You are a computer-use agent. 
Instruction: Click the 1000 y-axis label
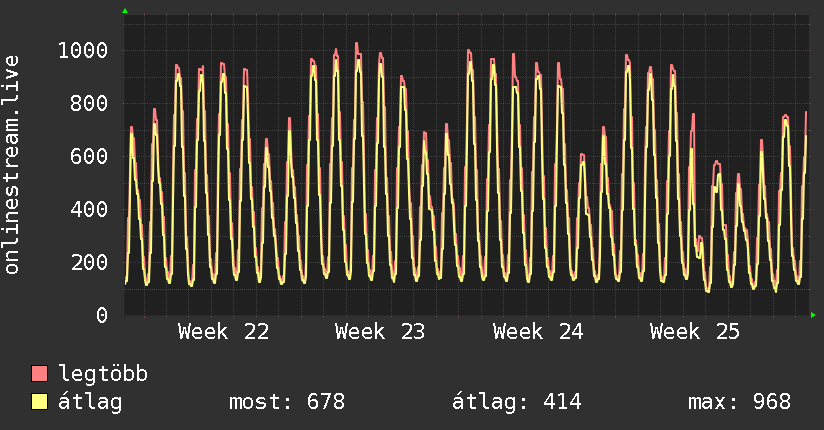tap(83, 51)
